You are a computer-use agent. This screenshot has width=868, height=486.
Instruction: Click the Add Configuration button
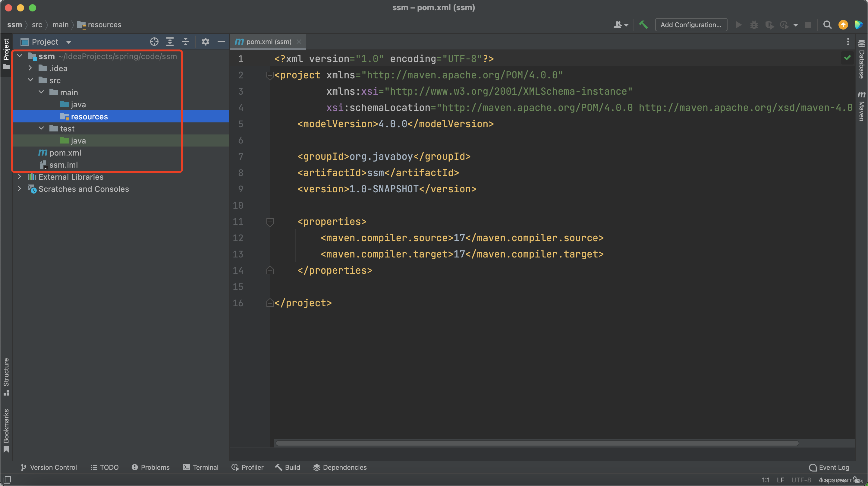[691, 25]
